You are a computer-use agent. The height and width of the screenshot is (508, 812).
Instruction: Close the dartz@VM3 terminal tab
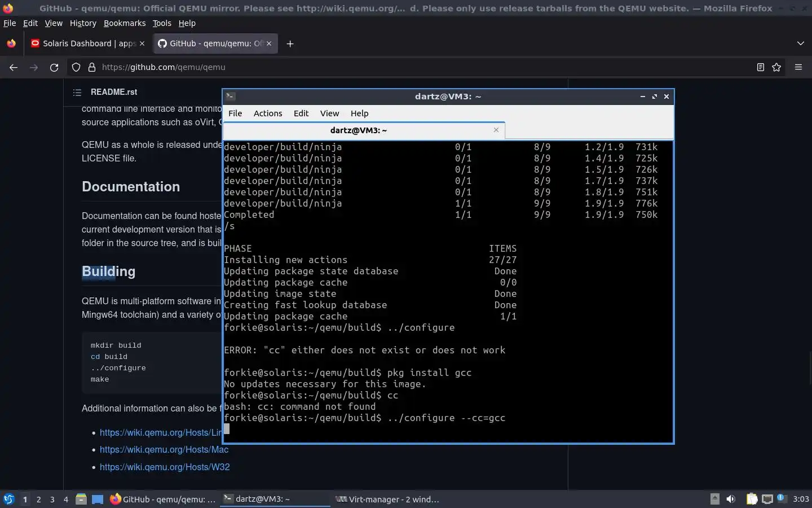(496, 130)
